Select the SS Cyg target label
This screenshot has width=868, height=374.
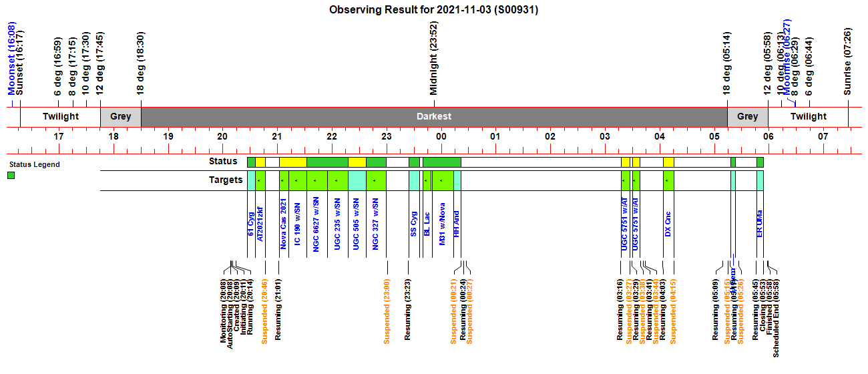tap(414, 225)
